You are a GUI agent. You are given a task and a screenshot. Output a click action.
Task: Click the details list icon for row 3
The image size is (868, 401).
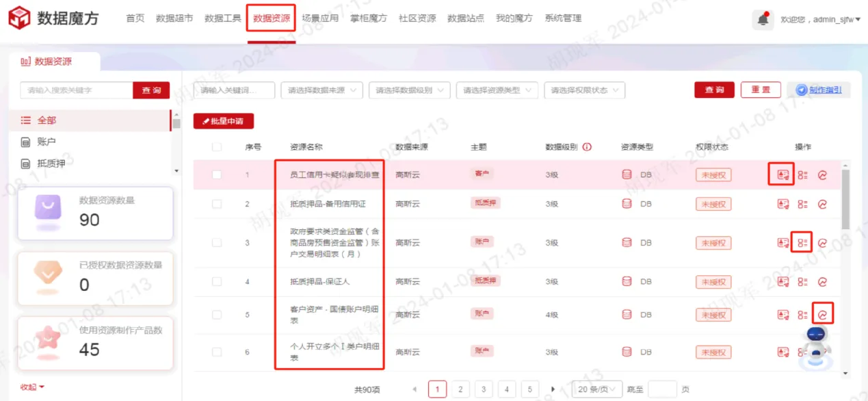tap(803, 243)
